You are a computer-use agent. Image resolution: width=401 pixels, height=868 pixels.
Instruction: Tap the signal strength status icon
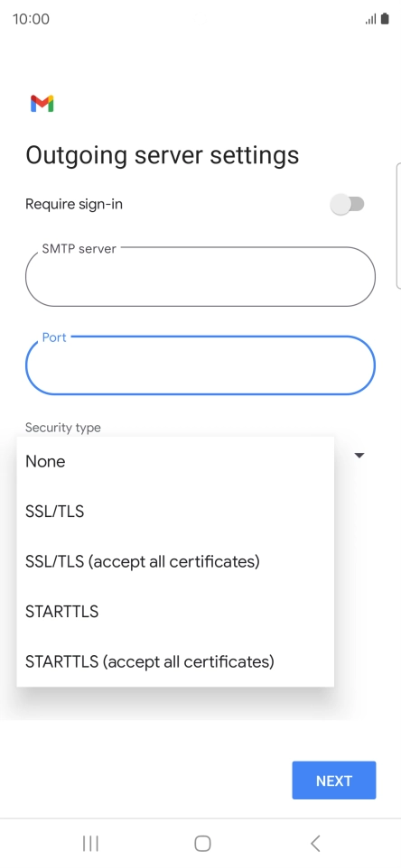click(x=370, y=19)
